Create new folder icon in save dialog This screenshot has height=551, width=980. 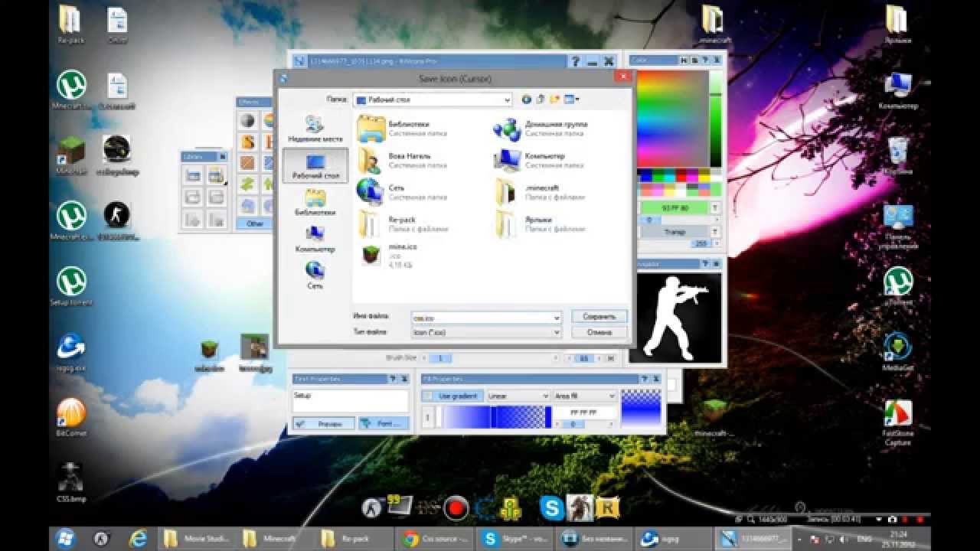pos(554,99)
